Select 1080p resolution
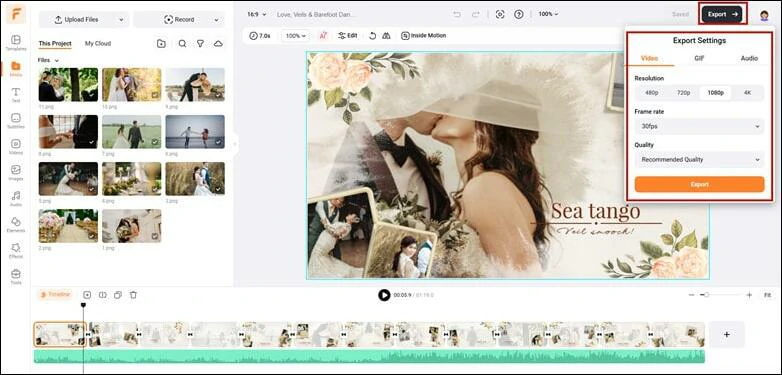Image resolution: width=782 pixels, height=375 pixels. point(715,93)
